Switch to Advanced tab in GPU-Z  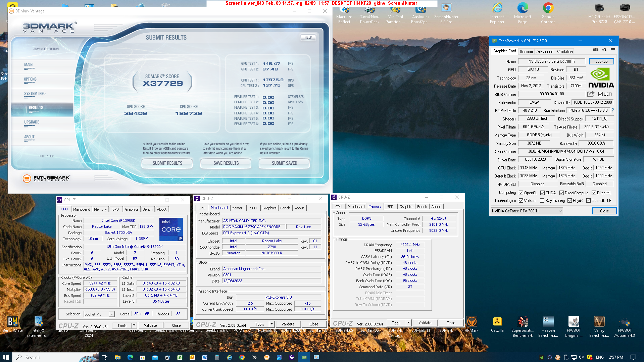(x=544, y=52)
